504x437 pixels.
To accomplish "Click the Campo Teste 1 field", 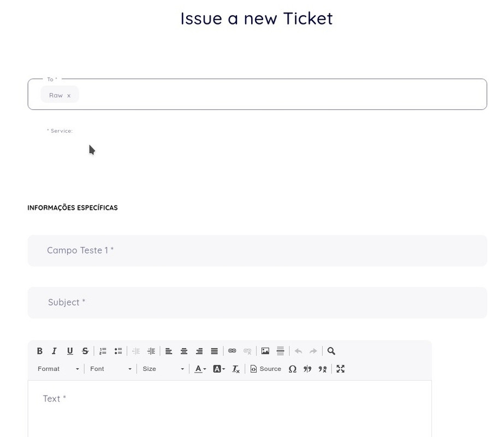I will click(x=257, y=251).
